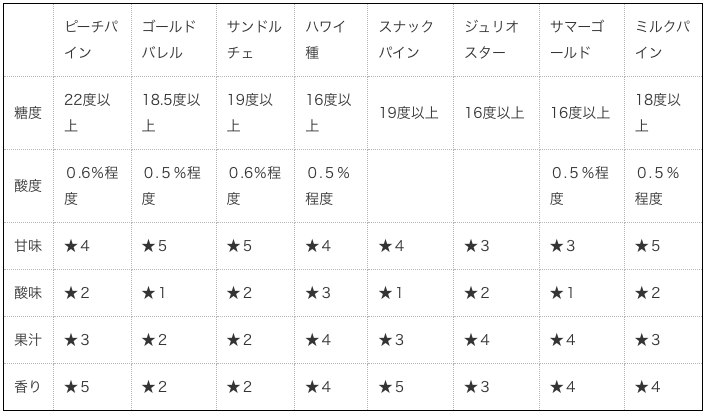Click the 果汁 row label
Image resolution: width=707 pixels, height=416 pixels.
click(29, 340)
